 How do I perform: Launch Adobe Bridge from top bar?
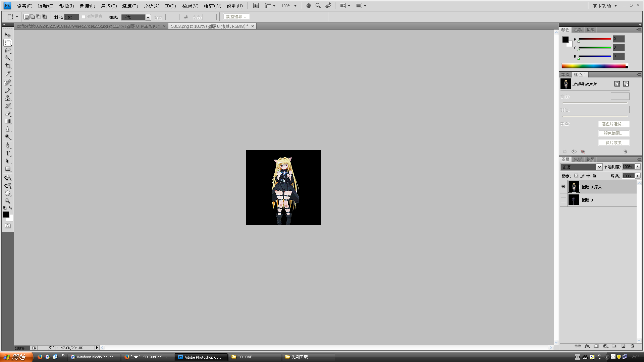pyautogui.click(x=256, y=6)
